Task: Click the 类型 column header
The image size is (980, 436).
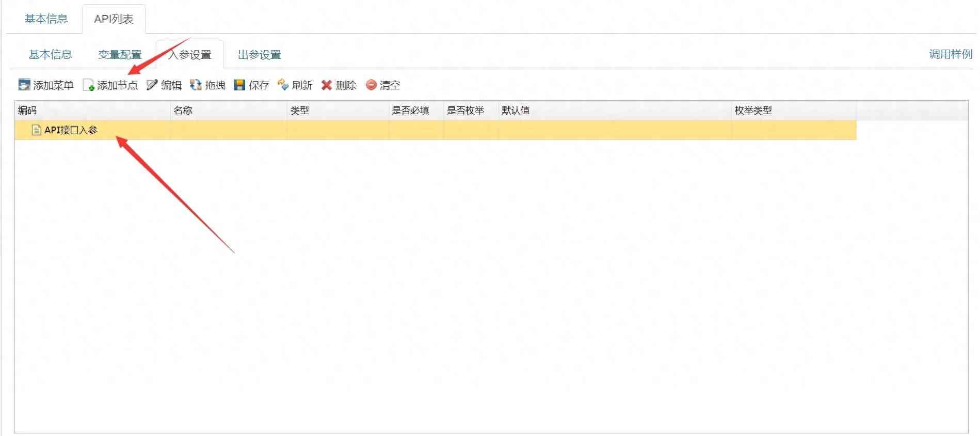Action: 338,110
